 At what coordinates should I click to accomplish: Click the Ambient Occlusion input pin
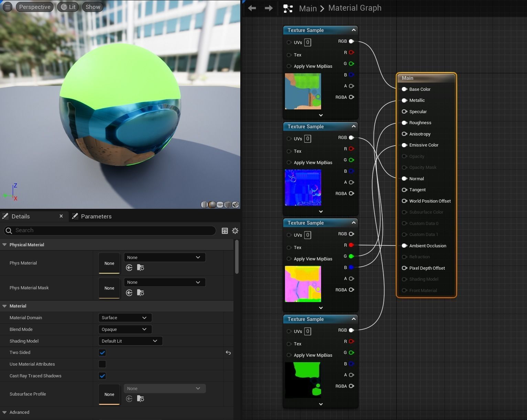point(404,246)
